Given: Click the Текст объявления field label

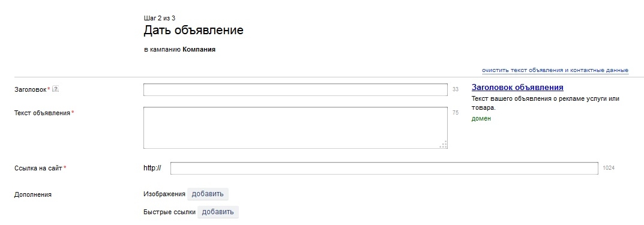Looking at the screenshot, I should tap(42, 113).
